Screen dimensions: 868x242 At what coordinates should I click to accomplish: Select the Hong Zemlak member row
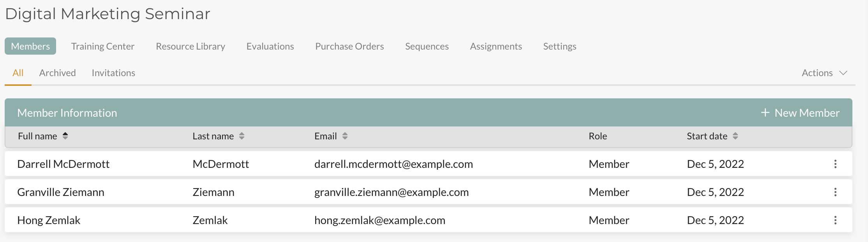(49, 220)
